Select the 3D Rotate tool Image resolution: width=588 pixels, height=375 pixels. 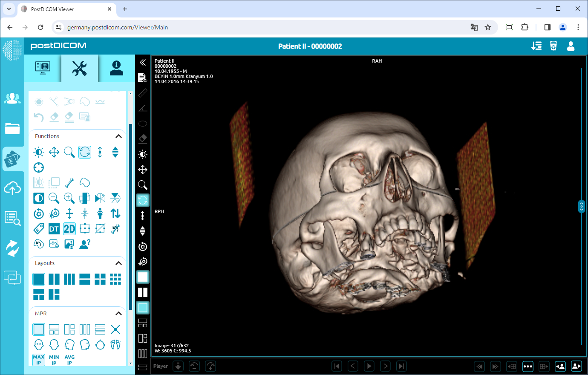(x=85, y=152)
